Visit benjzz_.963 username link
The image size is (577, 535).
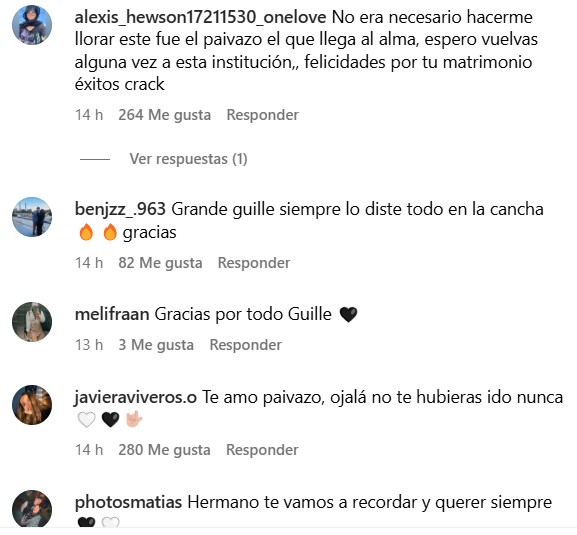(120, 209)
